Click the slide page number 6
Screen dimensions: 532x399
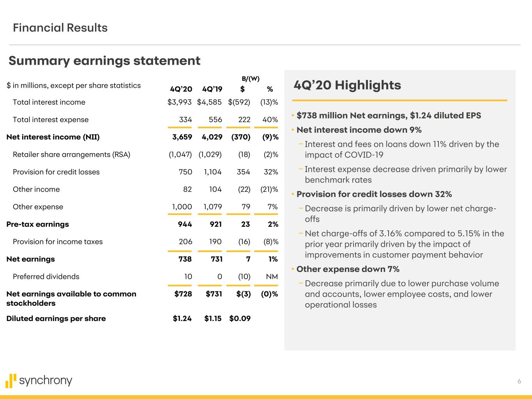519,381
